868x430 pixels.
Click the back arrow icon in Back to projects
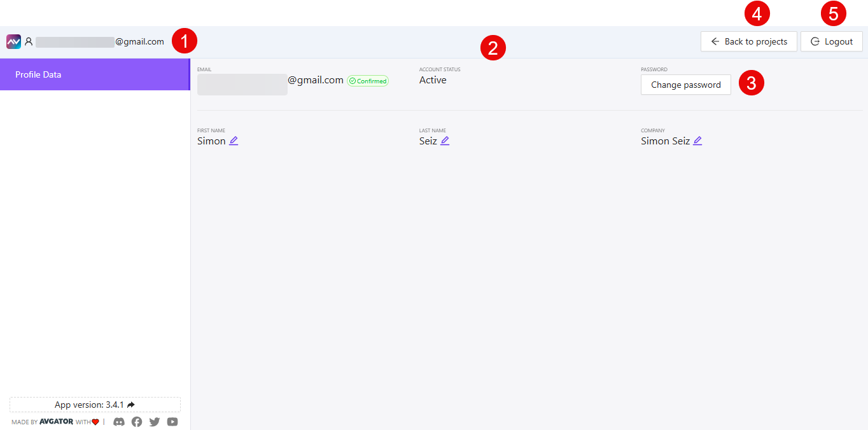pos(715,41)
